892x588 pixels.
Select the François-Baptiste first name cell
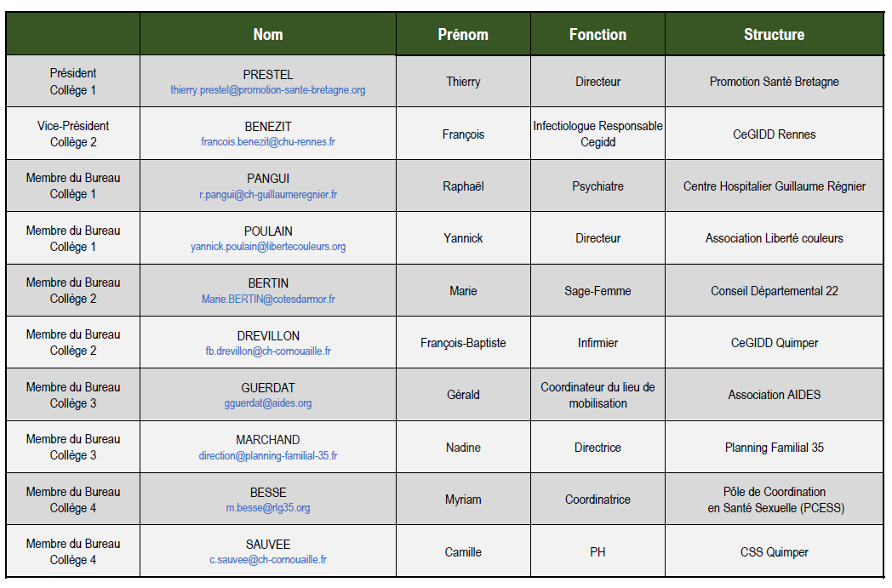coord(463,342)
